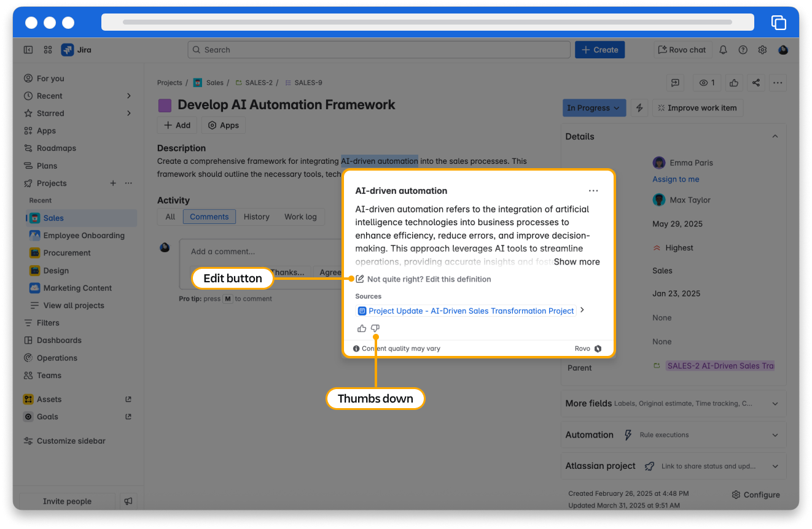Click the Search field
The image size is (812, 529).
[379, 50]
